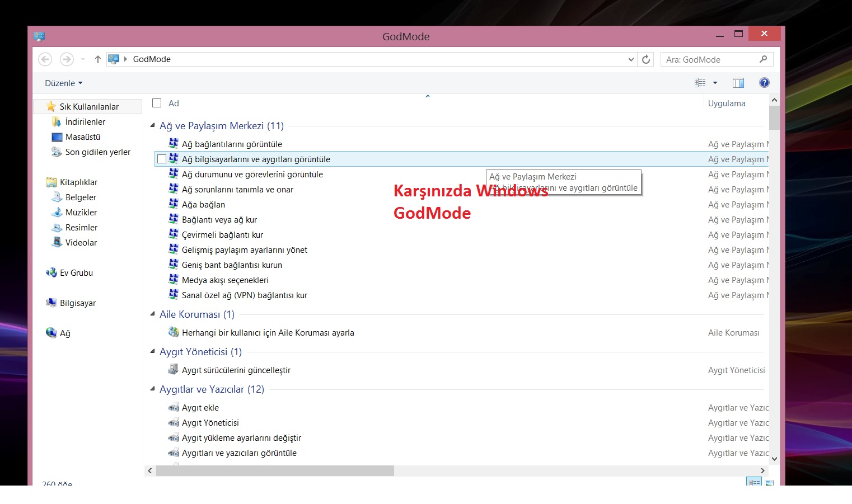Screen dimensions: 852x504
Task: Select Çevirmeli bağlantı kur
Action: [x=222, y=234]
